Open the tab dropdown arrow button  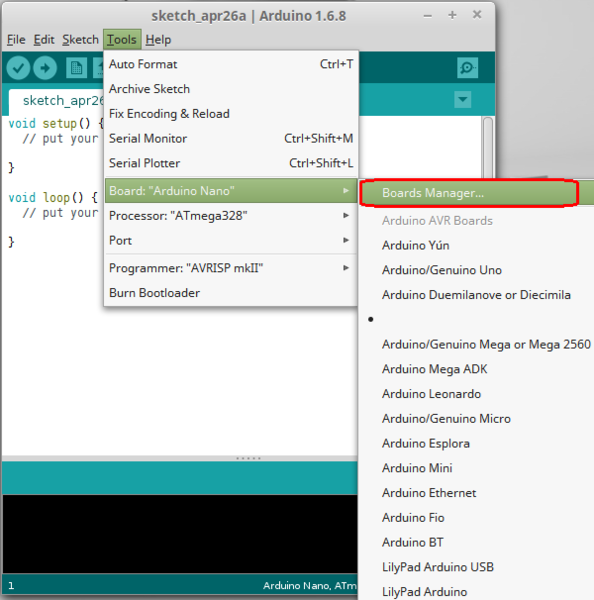coord(462,99)
